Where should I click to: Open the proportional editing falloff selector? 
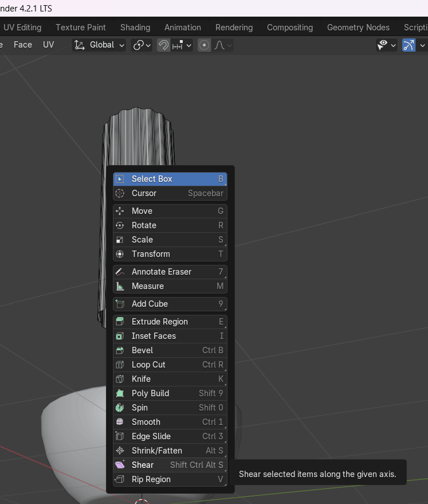pyautogui.click(x=220, y=45)
